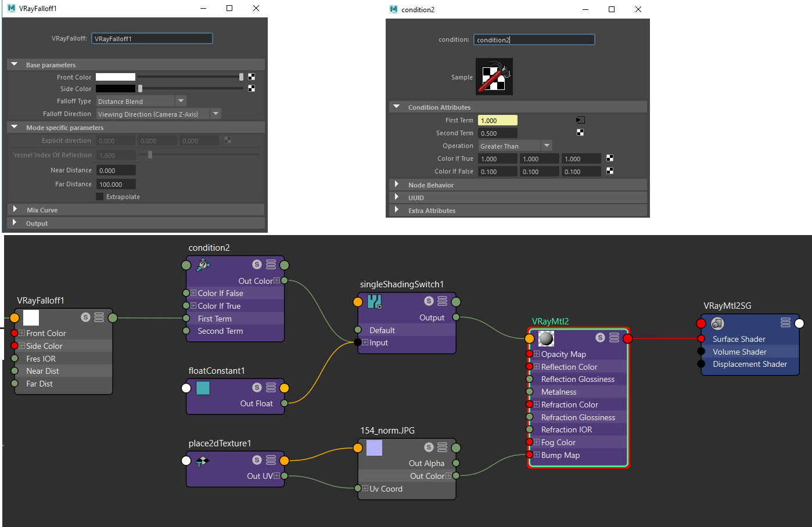
Task: Click Bump Map attribute on VRayMtl2 node
Action: click(x=561, y=455)
